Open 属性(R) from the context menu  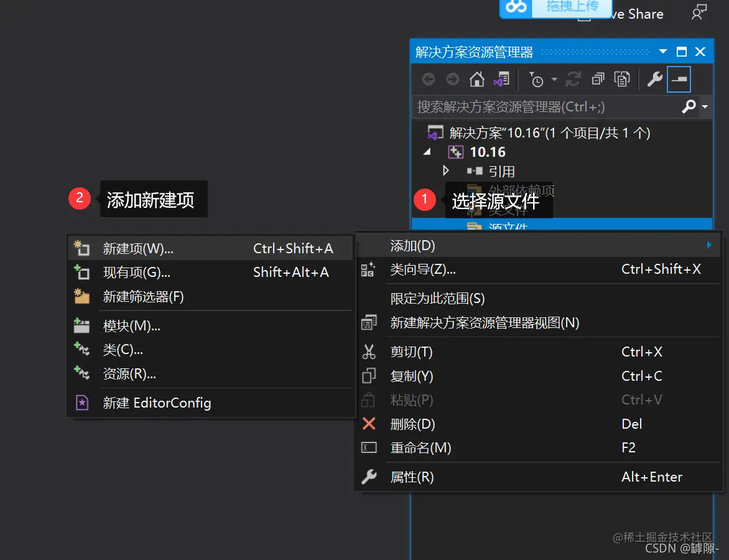click(539, 477)
